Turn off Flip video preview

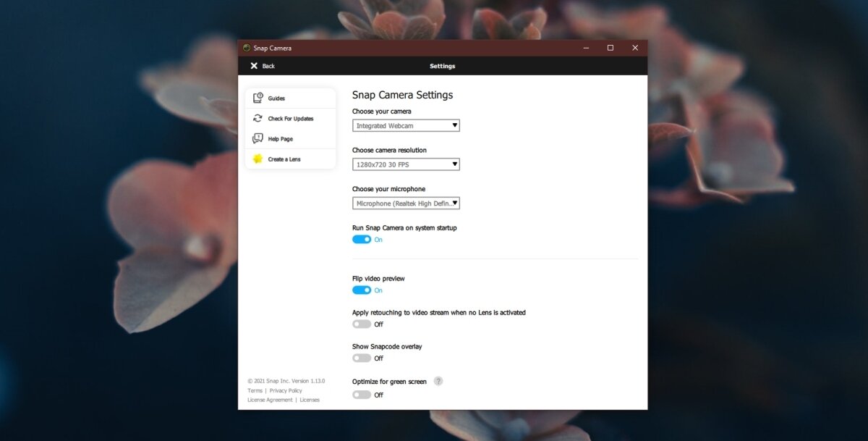(x=362, y=290)
